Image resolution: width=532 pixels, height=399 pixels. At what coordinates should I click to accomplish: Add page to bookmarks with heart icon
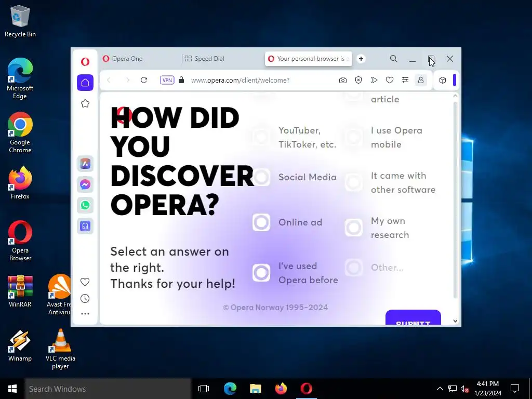tap(390, 80)
